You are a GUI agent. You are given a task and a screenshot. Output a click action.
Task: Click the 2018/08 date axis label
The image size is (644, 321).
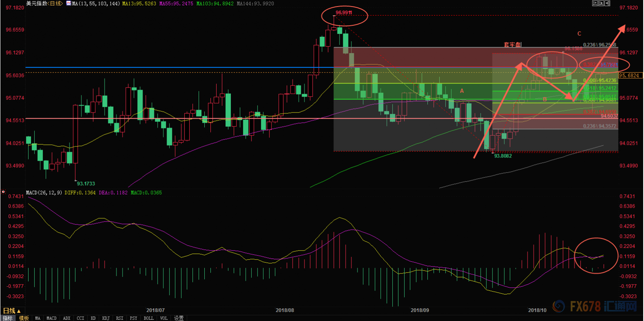[285, 310]
